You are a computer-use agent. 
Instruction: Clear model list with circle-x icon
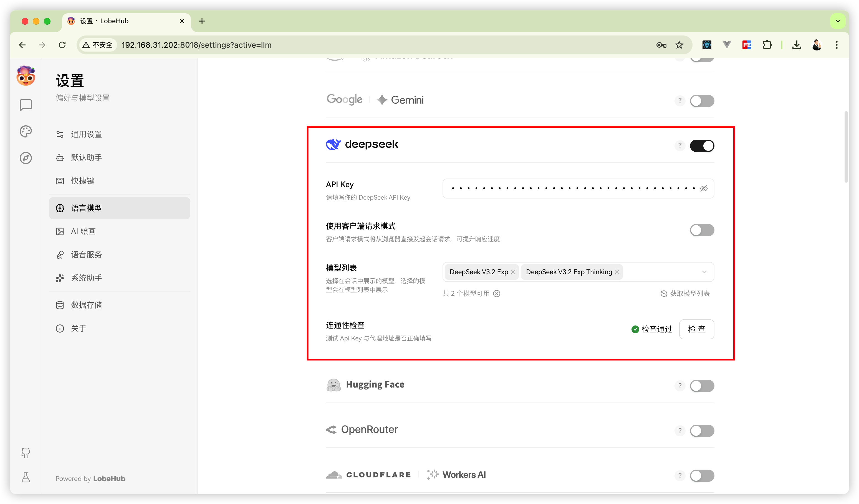(497, 294)
